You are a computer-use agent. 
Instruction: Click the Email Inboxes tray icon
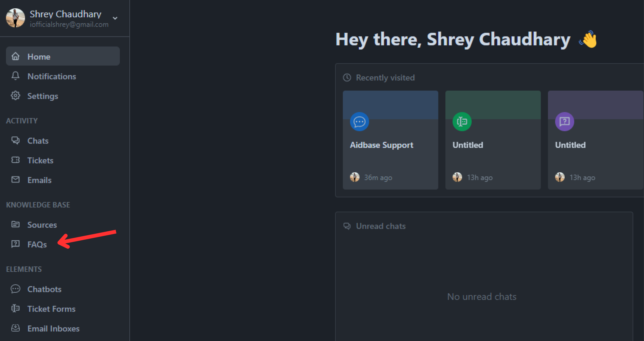click(x=15, y=328)
